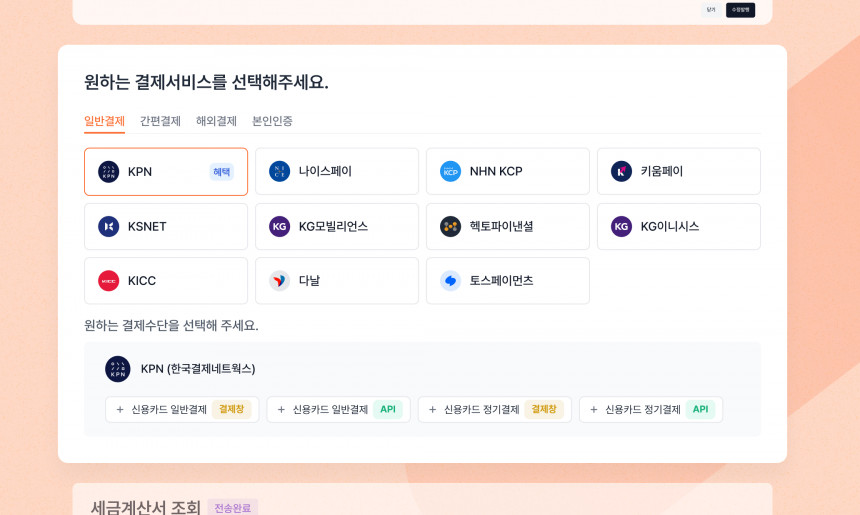Click the KG모빌리언스 logo icon
This screenshot has height=515, width=860.
pyautogui.click(x=280, y=227)
